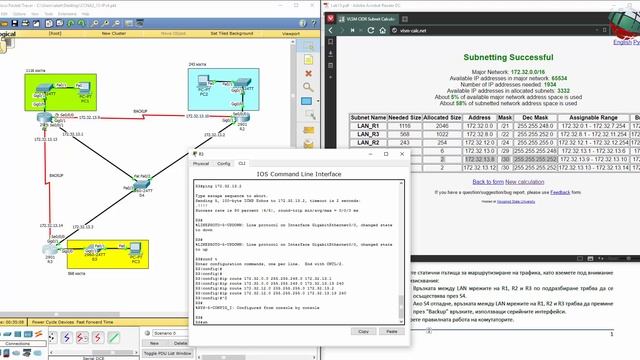This screenshot has width=640, height=360.
Task: Click browser Reload icon
Action: coord(371,30)
